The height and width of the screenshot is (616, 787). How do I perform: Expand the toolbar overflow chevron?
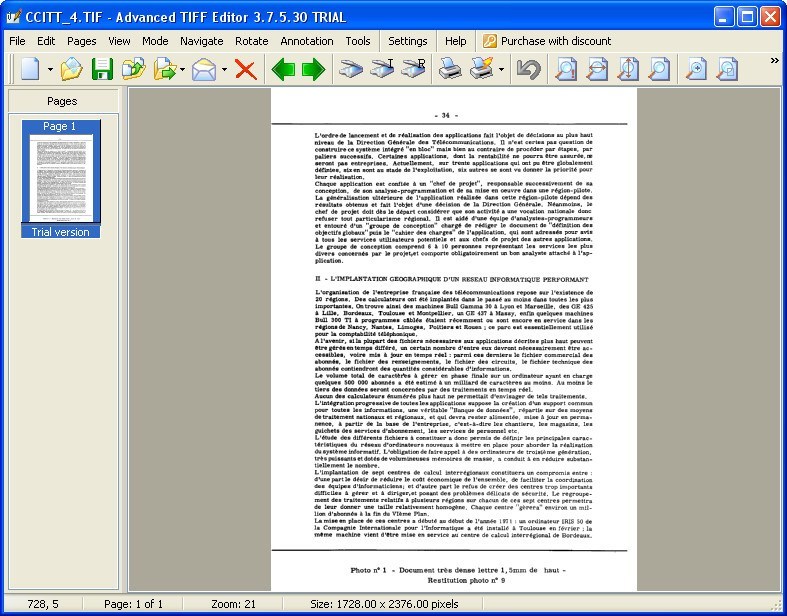(x=774, y=61)
